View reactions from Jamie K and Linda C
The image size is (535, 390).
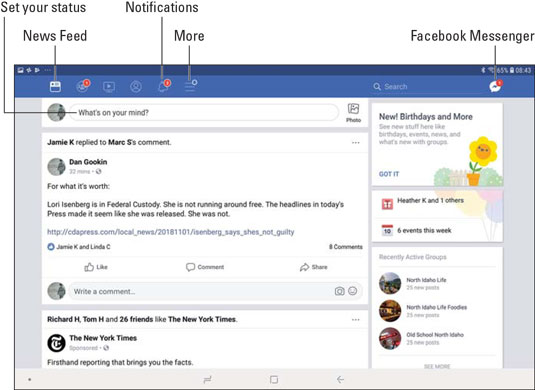tap(79, 247)
